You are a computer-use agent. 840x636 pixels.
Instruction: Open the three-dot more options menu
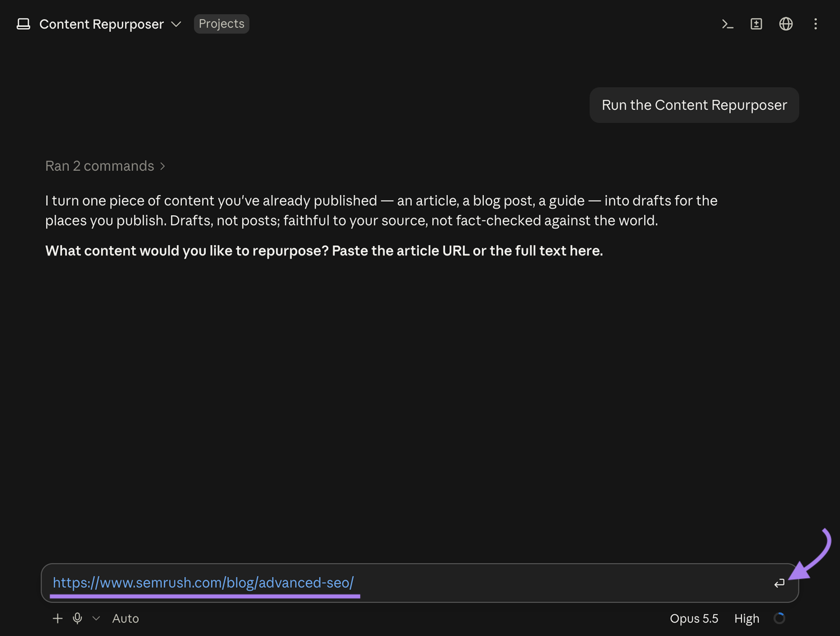pos(815,24)
